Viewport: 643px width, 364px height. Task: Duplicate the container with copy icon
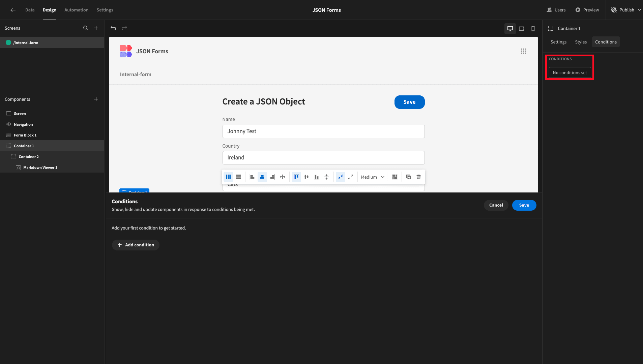[409, 177]
